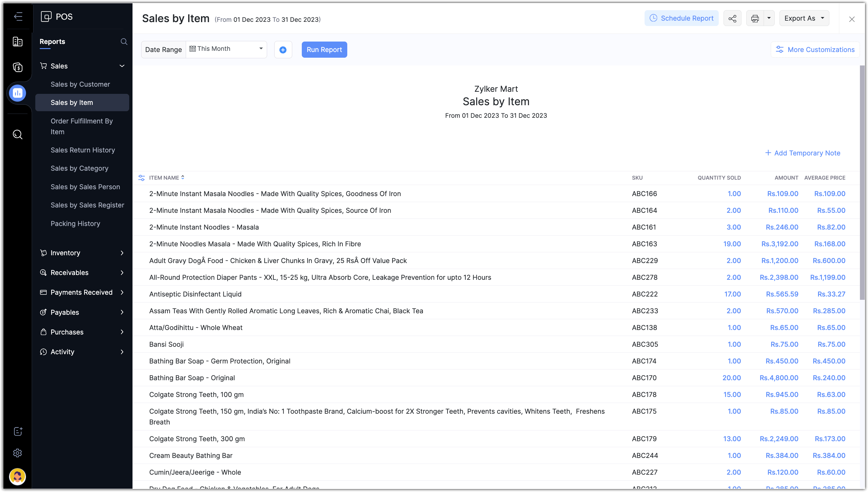Click the customize columns icon beside Item Name
Image resolution: width=868 pixels, height=492 pixels.
[141, 178]
